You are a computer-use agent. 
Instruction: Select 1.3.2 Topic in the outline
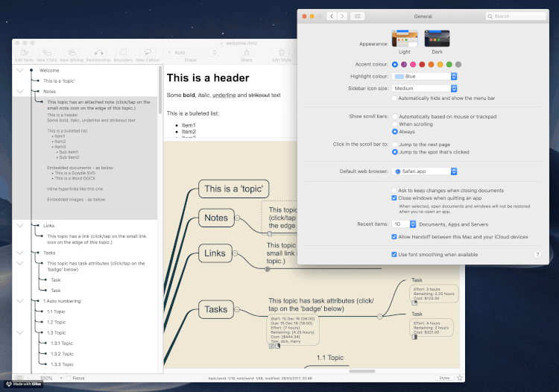(62, 354)
